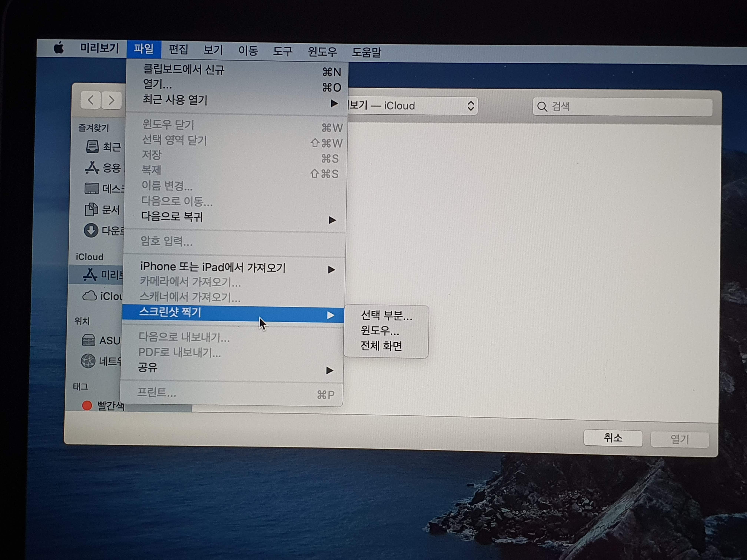Screen dimensions: 747x560
Task: Close the open 파일 menu
Action: pos(144,49)
